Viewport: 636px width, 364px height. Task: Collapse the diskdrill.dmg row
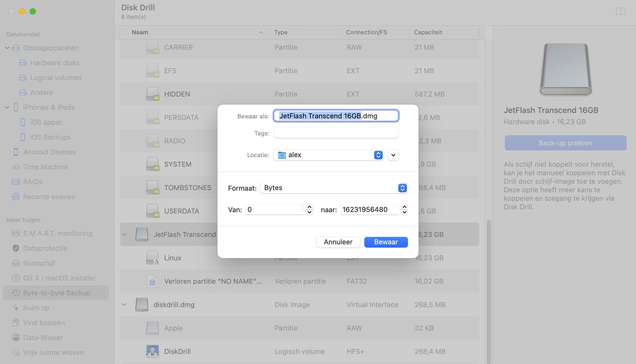pos(125,305)
